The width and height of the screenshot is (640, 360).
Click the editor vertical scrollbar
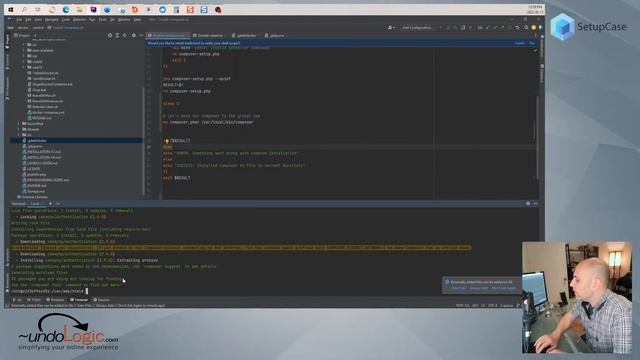(x=537, y=137)
